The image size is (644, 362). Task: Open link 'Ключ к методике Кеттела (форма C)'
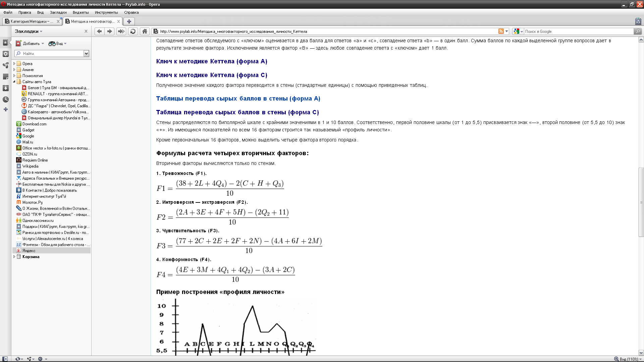(212, 75)
